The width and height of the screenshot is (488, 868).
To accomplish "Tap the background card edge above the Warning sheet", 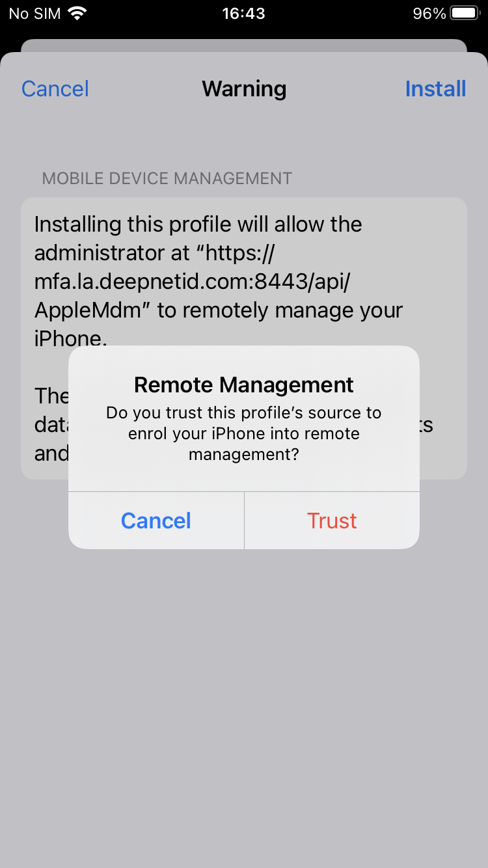I will pos(244,46).
